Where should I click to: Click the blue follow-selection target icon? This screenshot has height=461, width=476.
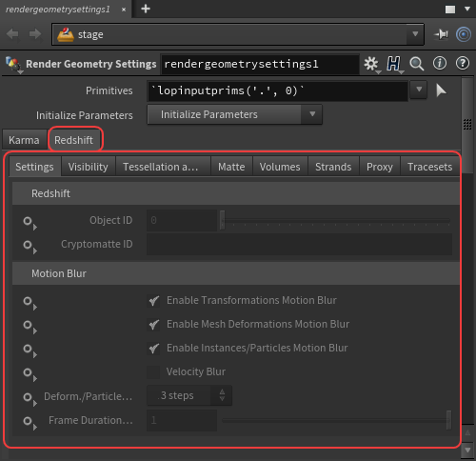(x=464, y=34)
